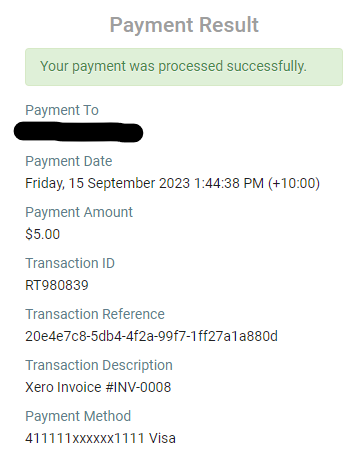Click the Payment Amount label
The image size is (362, 452).
(79, 212)
